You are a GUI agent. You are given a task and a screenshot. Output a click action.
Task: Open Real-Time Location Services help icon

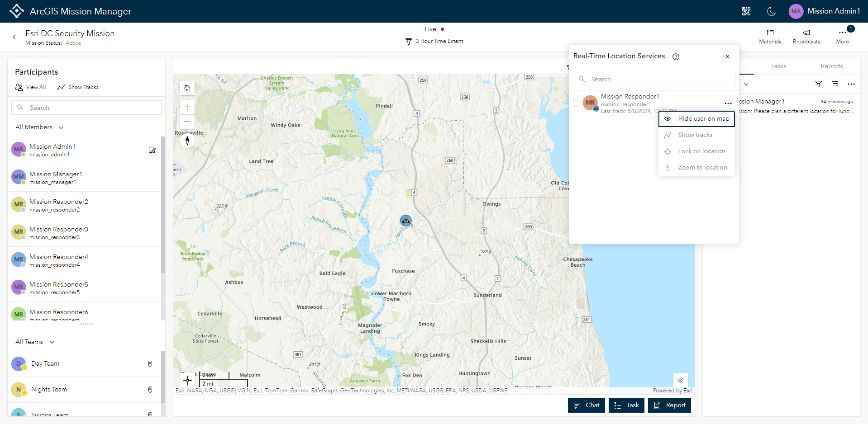(676, 57)
